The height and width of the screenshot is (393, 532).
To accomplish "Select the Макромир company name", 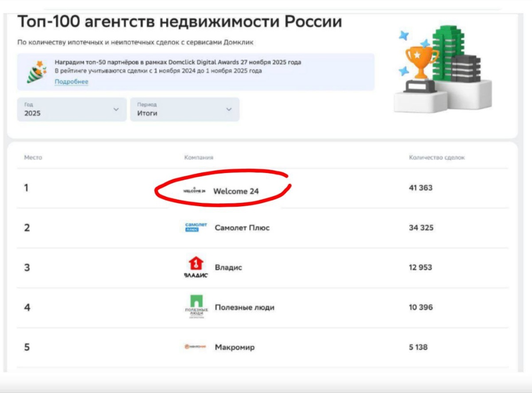I will coord(235,347).
